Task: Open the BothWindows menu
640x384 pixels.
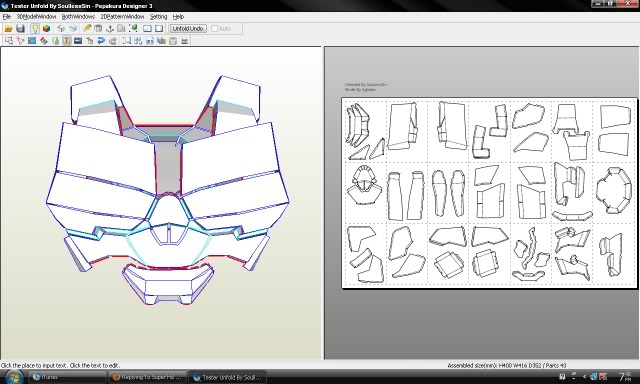Action: [x=78, y=17]
